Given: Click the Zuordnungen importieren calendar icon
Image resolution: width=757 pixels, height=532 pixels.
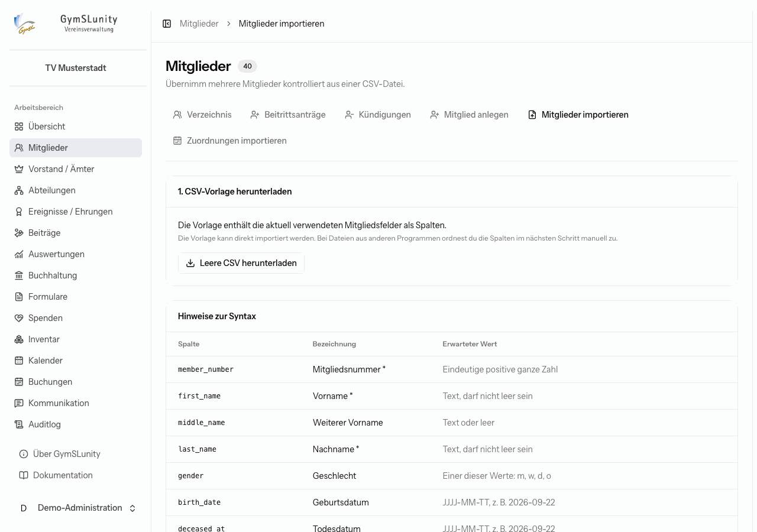Looking at the screenshot, I should [177, 141].
